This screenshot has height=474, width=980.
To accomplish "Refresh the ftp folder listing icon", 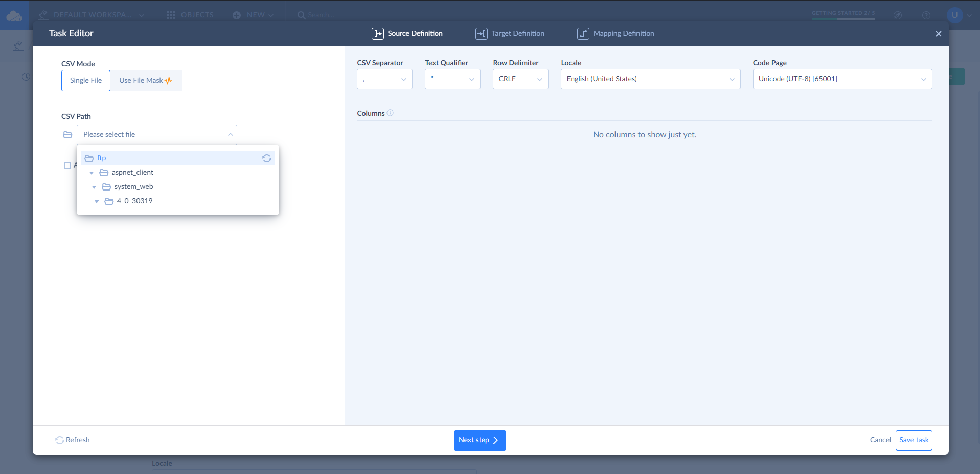I will coord(267,158).
